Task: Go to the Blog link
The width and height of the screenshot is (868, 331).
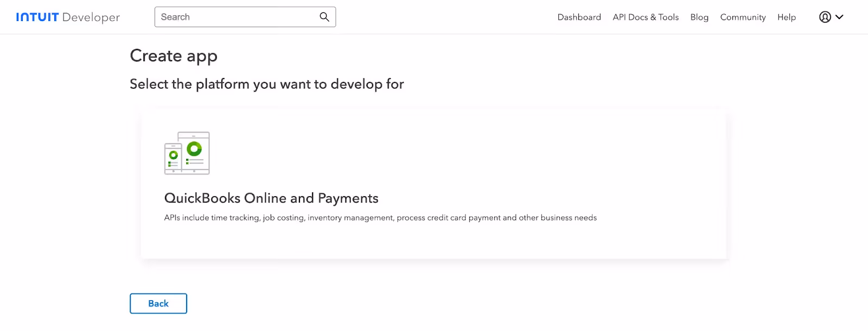Action: pyautogui.click(x=699, y=17)
